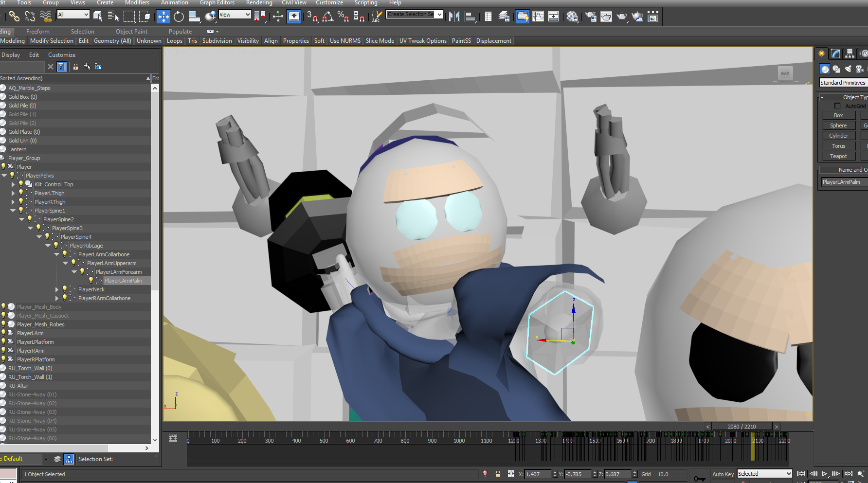This screenshot has width=868, height=483.
Task: Collapse the PlayerSpine1 hierarchy node
Action: 13,210
